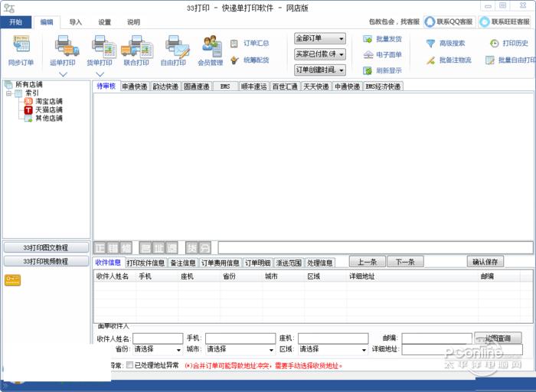Click the 分 status square button
Viewport: 536px width, 392px height.
point(204,247)
